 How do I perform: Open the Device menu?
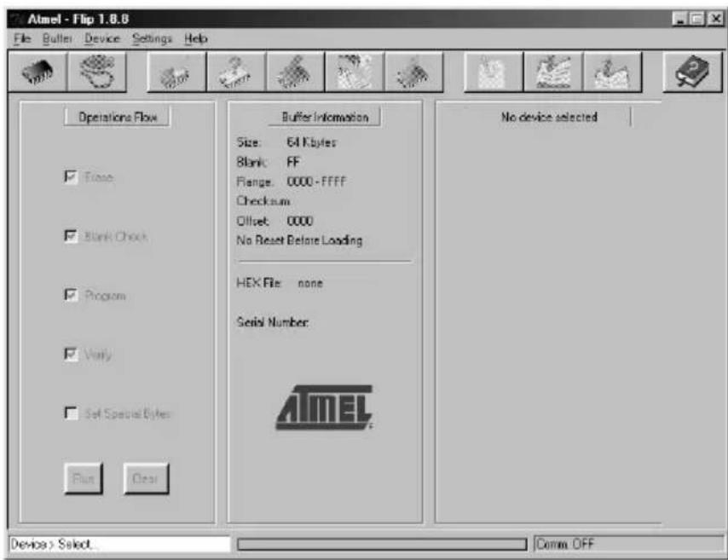[102, 38]
